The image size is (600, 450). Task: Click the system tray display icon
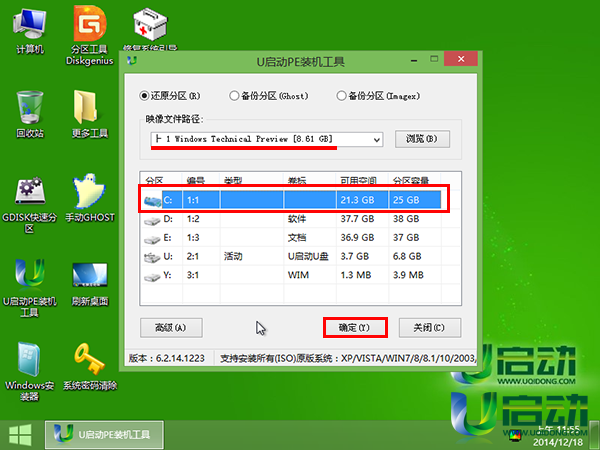pyautogui.click(x=515, y=435)
